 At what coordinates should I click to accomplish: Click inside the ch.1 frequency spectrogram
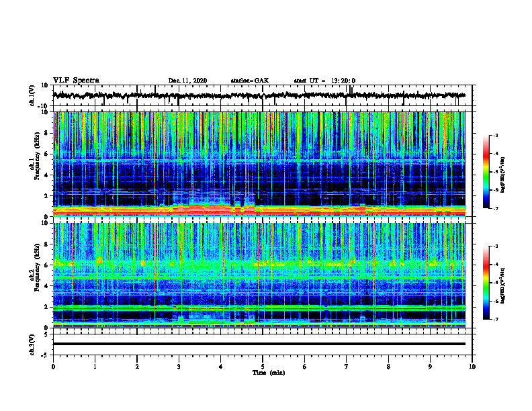tap(259, 164)
